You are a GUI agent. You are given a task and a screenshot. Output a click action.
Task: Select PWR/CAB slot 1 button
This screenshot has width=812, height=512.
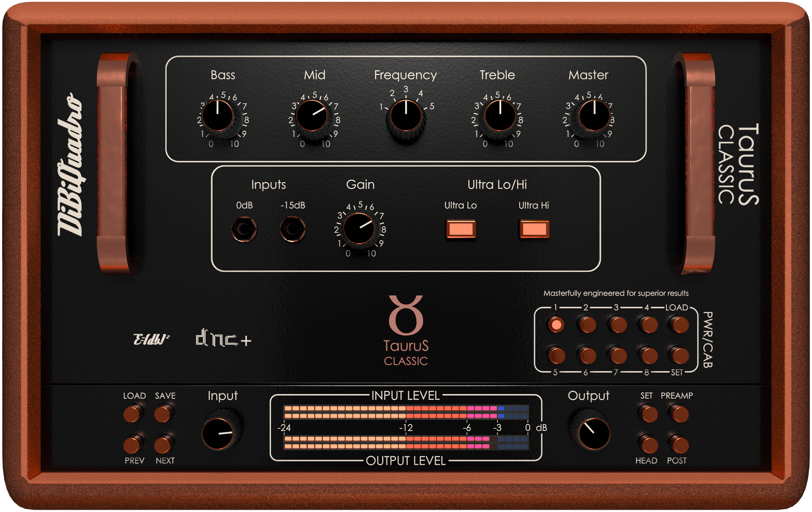[556, 325]
